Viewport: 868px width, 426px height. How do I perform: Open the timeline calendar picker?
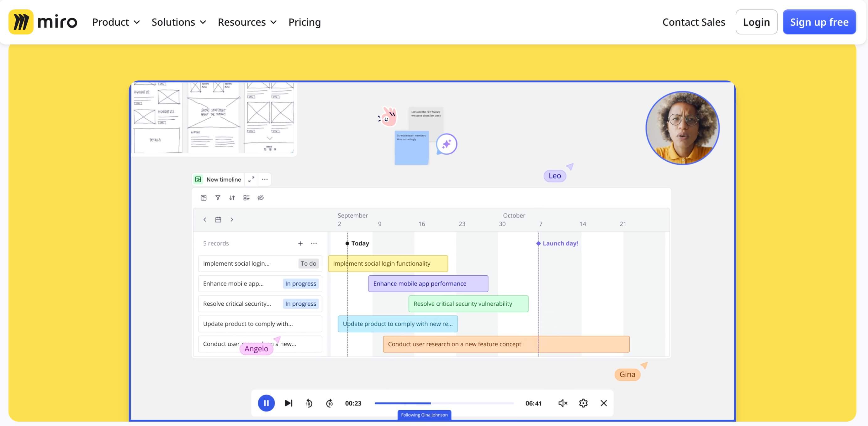click(x=218, y=220)
